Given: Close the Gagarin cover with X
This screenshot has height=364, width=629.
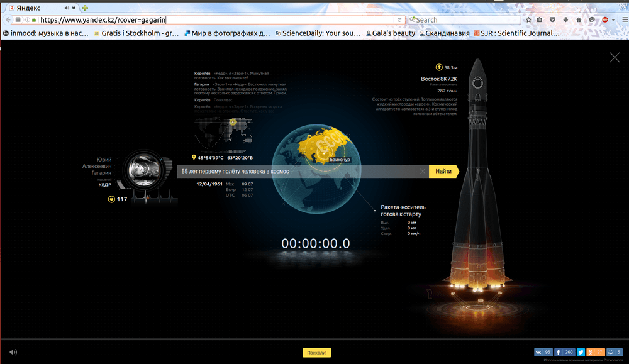Looking at the screenshot, I should [x=615, y=57].
